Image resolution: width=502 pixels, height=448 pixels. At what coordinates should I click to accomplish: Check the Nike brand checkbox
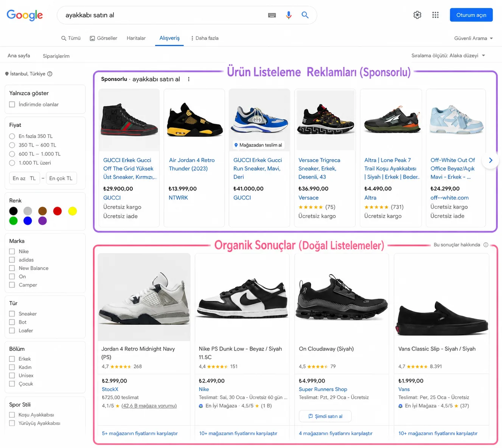click(x=12, y=251)
